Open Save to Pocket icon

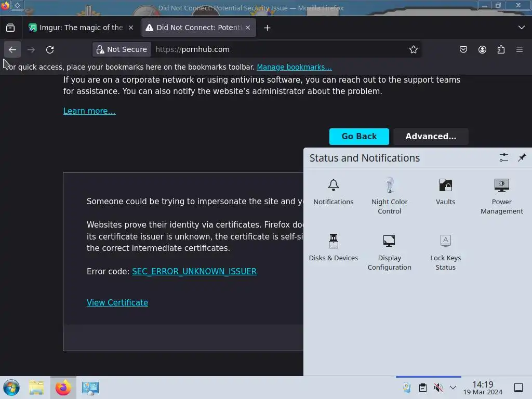point(463,49)
